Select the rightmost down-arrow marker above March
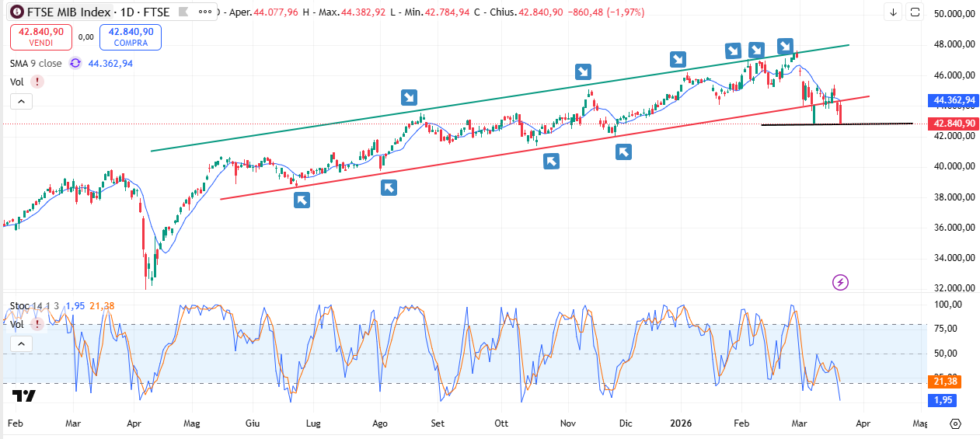Viewport: 980px width, 439px height. (x=786, y=46)
